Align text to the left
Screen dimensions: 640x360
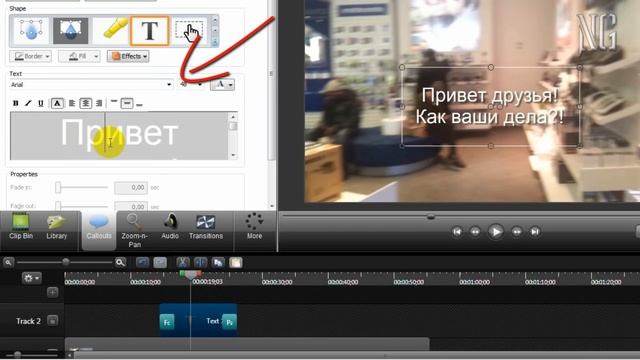pos(72,103)
